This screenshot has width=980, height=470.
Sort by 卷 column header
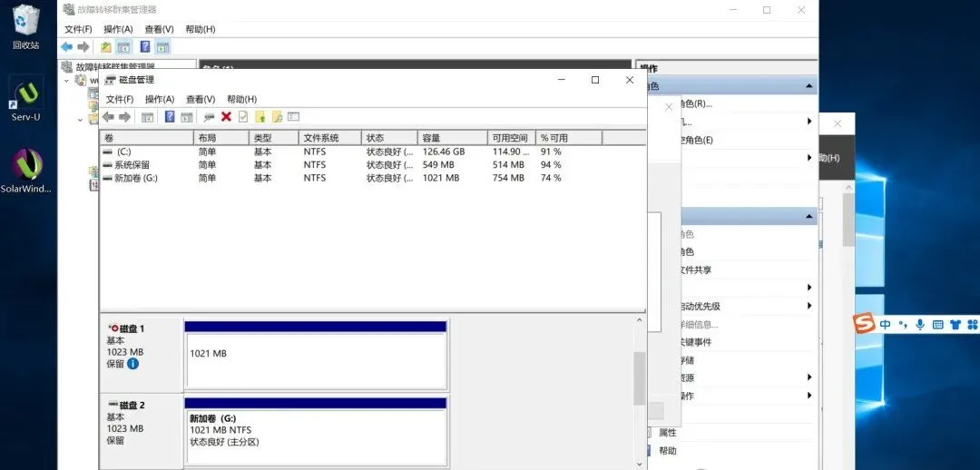(147, 138)
